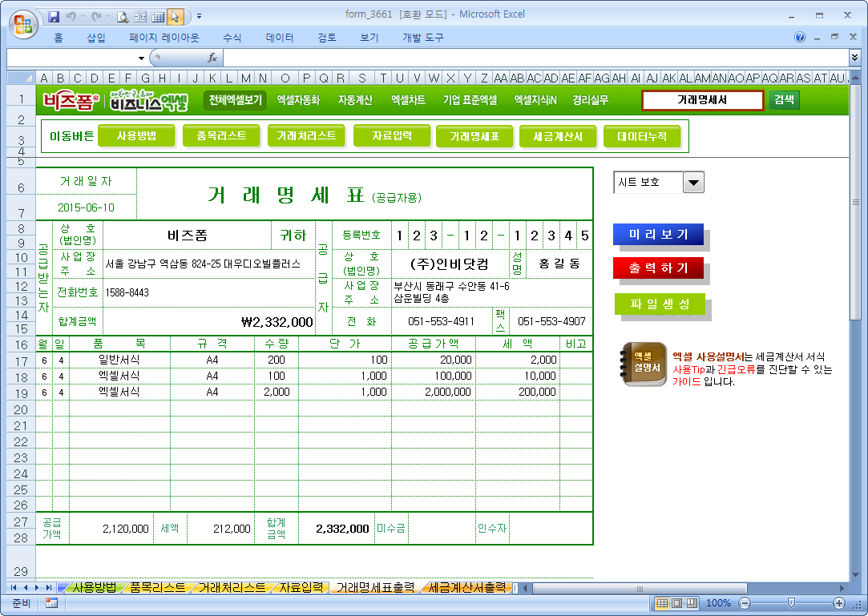Image resolution: width=868 pixels, height=616 pixels.
Task: Switch to Page Layout view
Action: (x=677, y=603)
